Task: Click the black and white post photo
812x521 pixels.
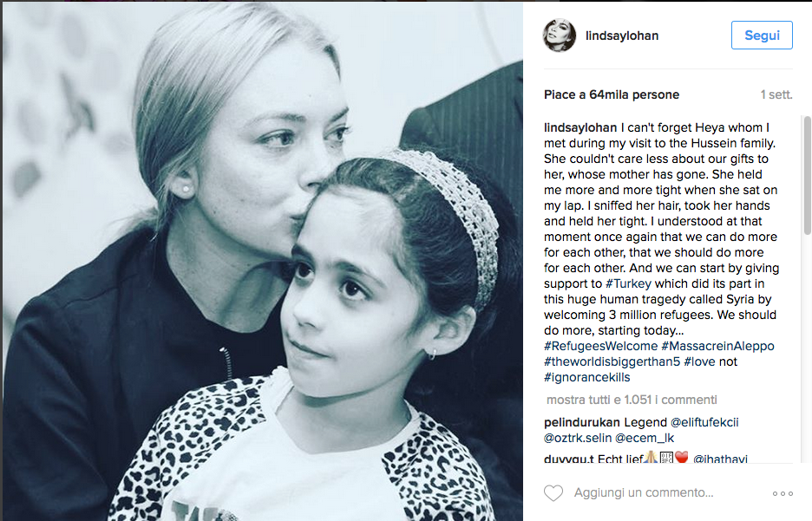Action: tap(263, 261)
